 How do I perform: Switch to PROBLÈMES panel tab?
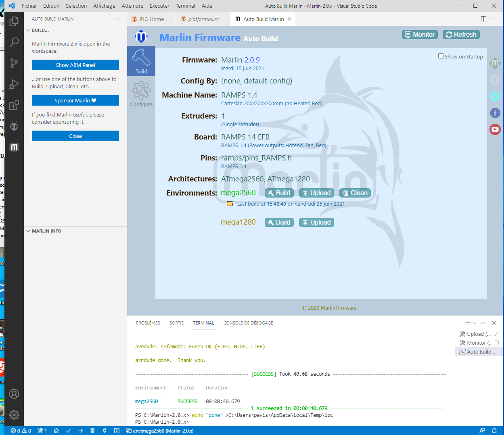pyautogui.click(x=148, y=323)
